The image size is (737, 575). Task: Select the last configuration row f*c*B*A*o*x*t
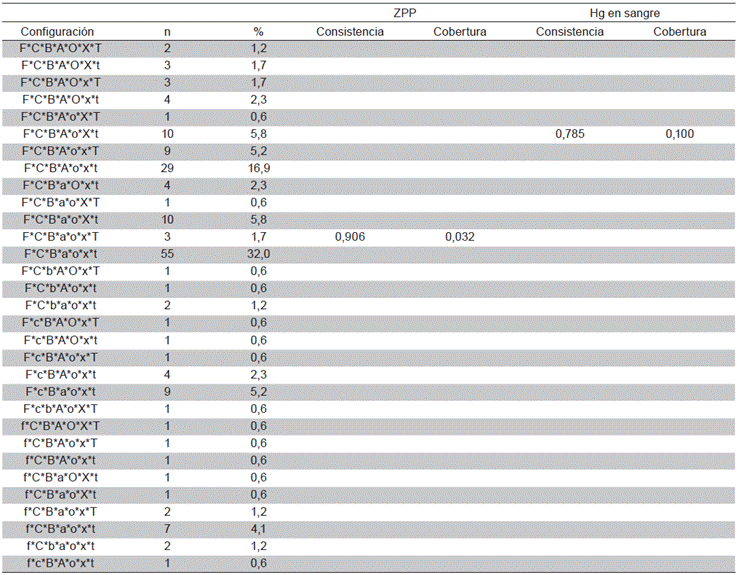pos(60,563)
